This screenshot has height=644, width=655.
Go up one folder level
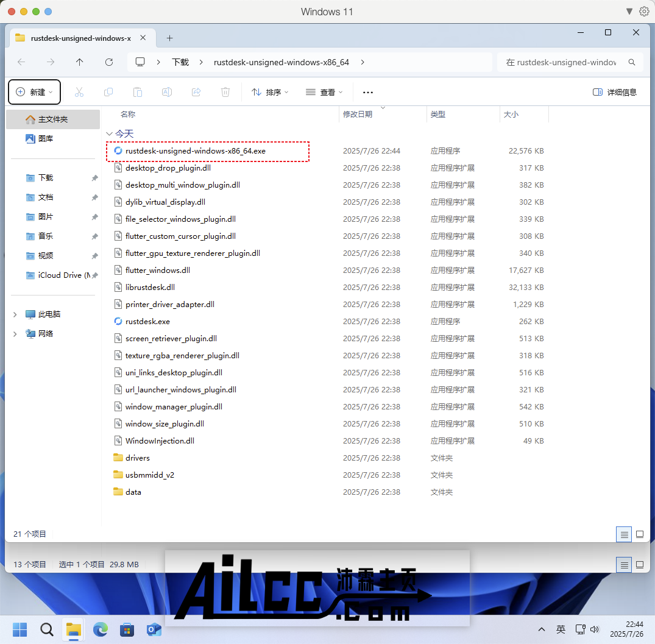(79, 62)
